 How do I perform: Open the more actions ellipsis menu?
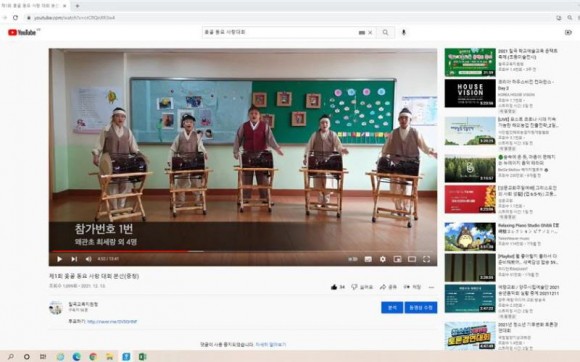431,287
